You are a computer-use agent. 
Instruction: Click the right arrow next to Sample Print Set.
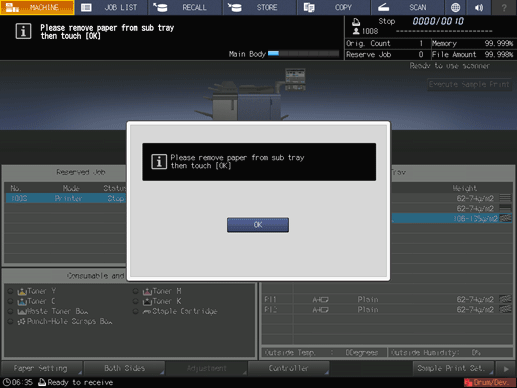(506, 369)
